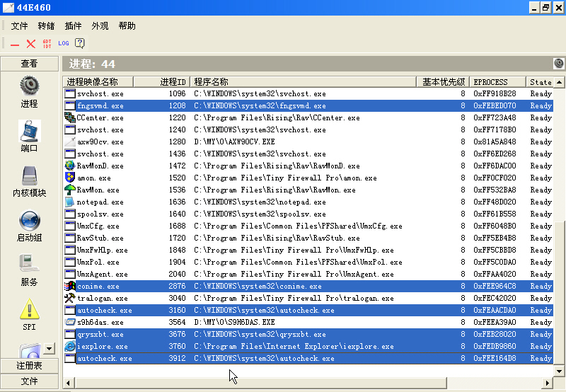Select the UmxPol.exe process row
Screen dimensions: 566x392
pos(308,262)
